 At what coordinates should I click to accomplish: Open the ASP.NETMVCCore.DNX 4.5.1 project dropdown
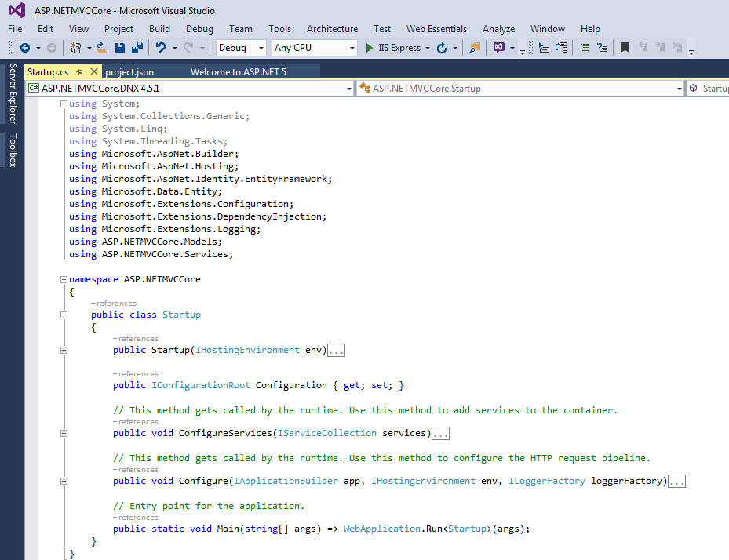pos(190,89)
